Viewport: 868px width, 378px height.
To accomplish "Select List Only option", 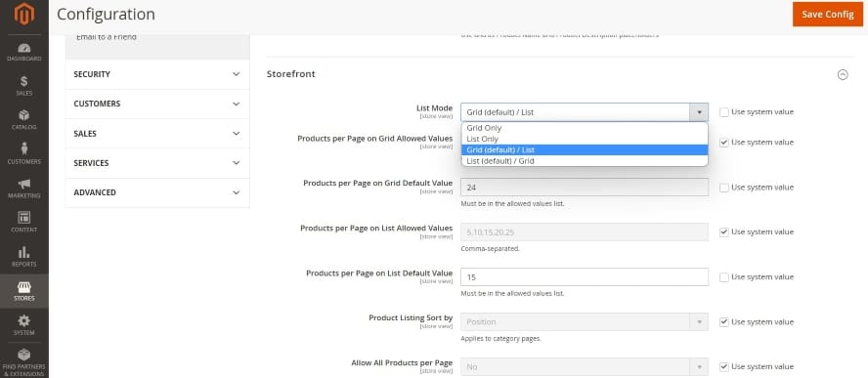I will coord(584,139).
